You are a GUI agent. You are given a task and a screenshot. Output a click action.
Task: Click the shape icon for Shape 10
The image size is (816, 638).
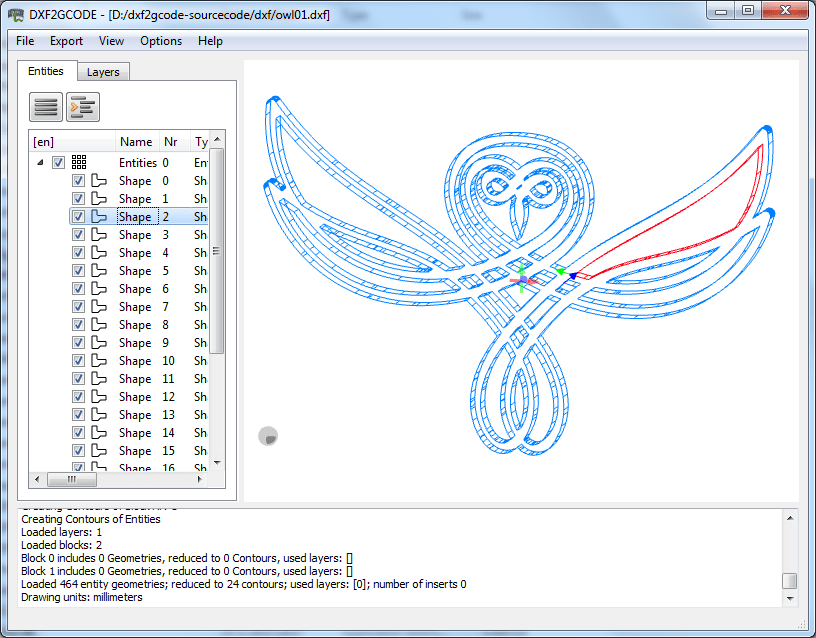pyautogui.click(x=101, y=360)
